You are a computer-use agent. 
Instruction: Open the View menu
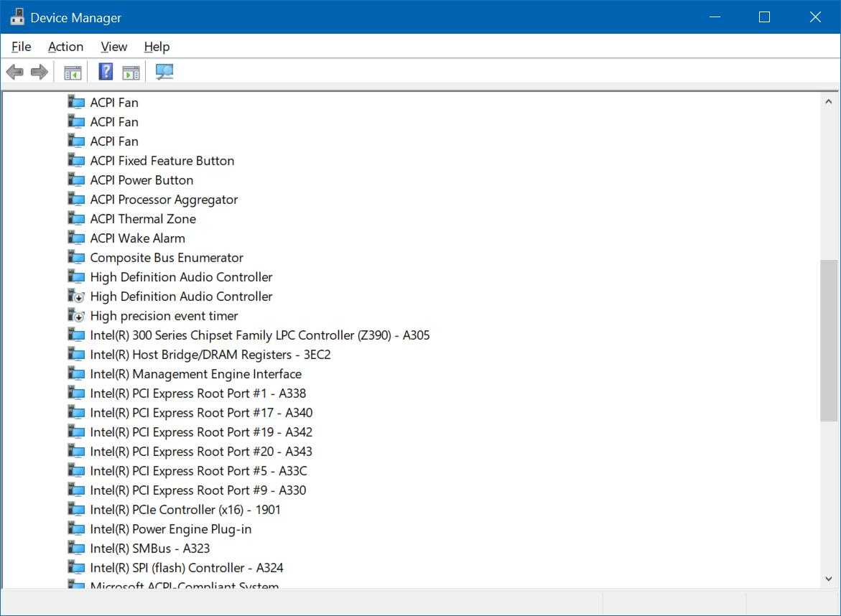(113, 47)
